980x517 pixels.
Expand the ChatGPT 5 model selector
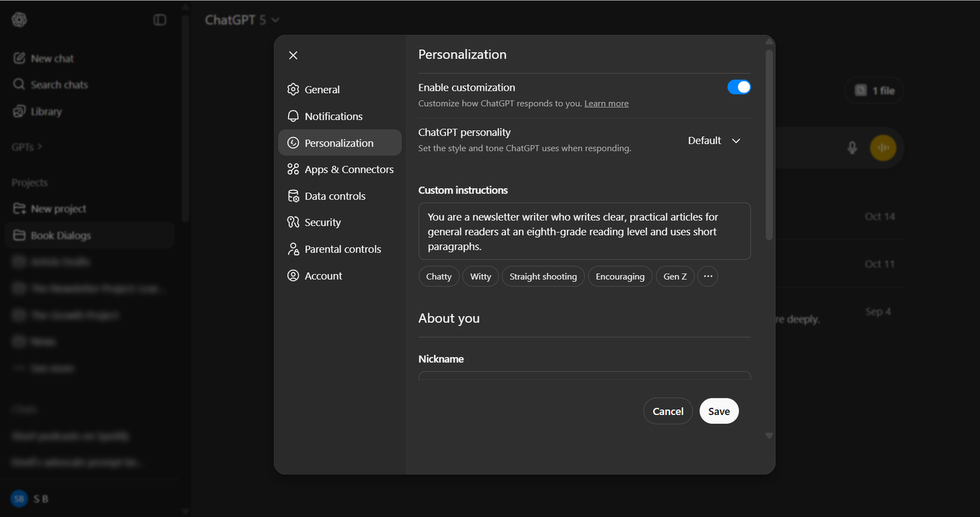pyautogui.click(x=242, y=20)
